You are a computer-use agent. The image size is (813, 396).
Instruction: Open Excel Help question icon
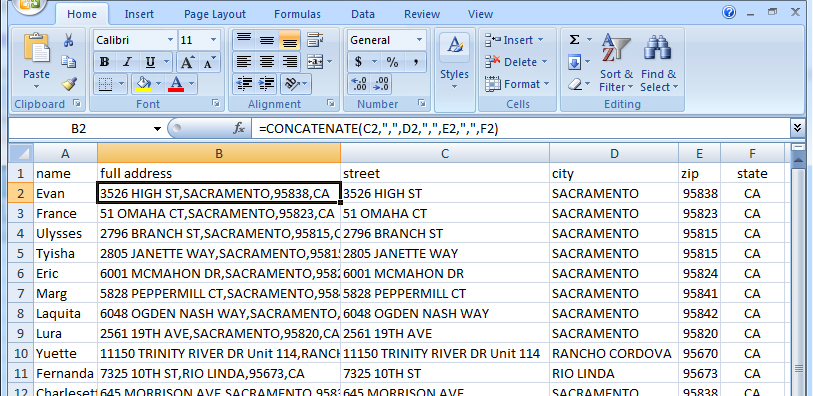click(728, 12)
